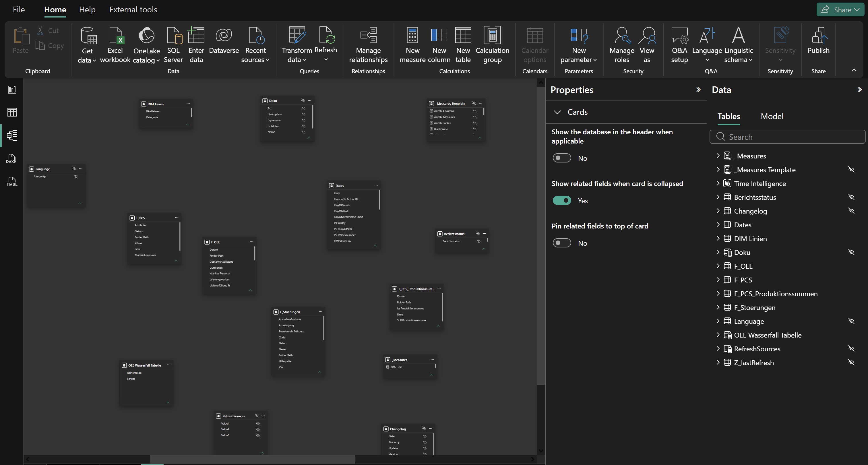Open Transform data (Power Query)

point(297,45)
